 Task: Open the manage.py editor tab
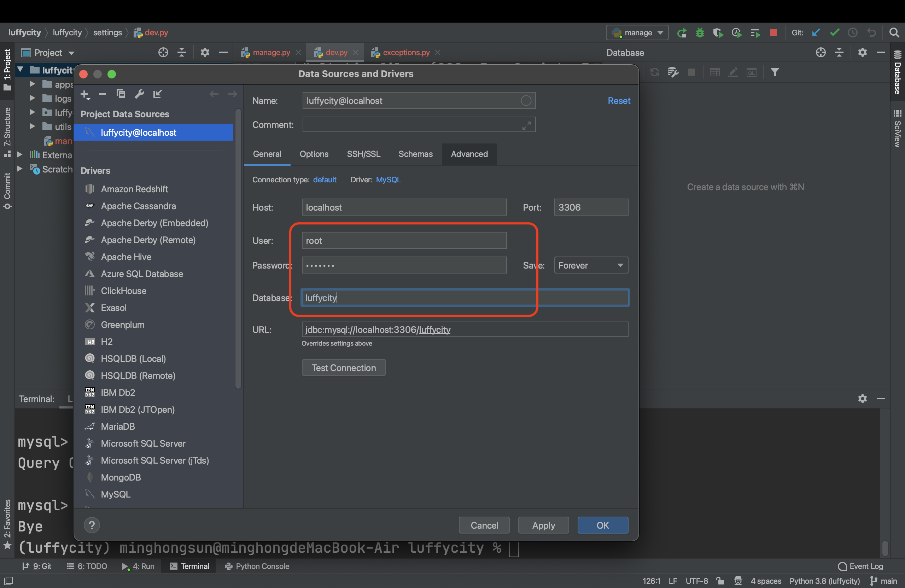click(271, 52)
